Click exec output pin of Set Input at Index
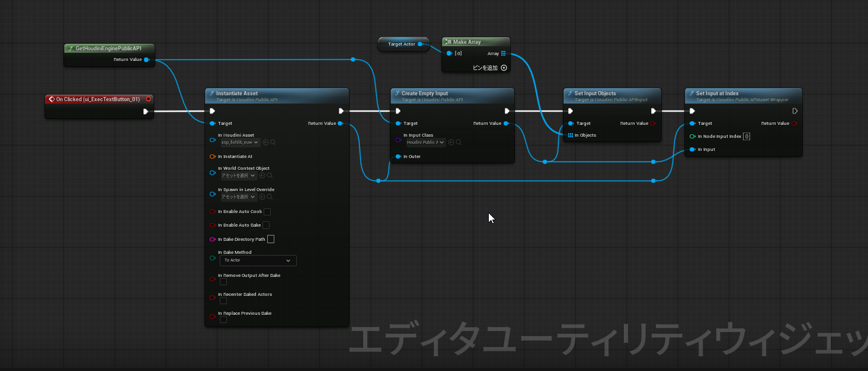Viewport: 868px width, 371px height. click(x=795, y=111)
